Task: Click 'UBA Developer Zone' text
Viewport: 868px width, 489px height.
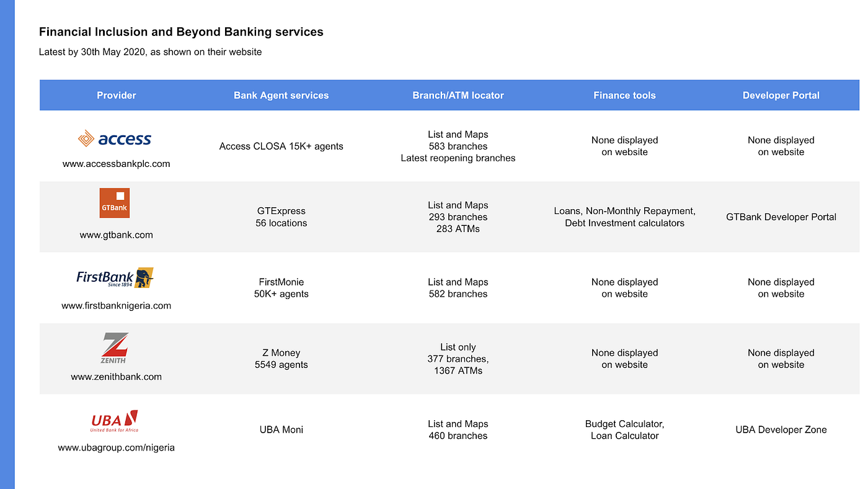Action: (781, 429)
